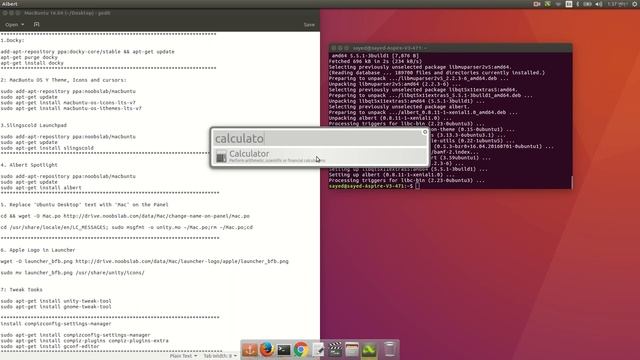Click the 'wget -O launcher_bfb.png' line
640x360 pixels.
click(145, 261)
